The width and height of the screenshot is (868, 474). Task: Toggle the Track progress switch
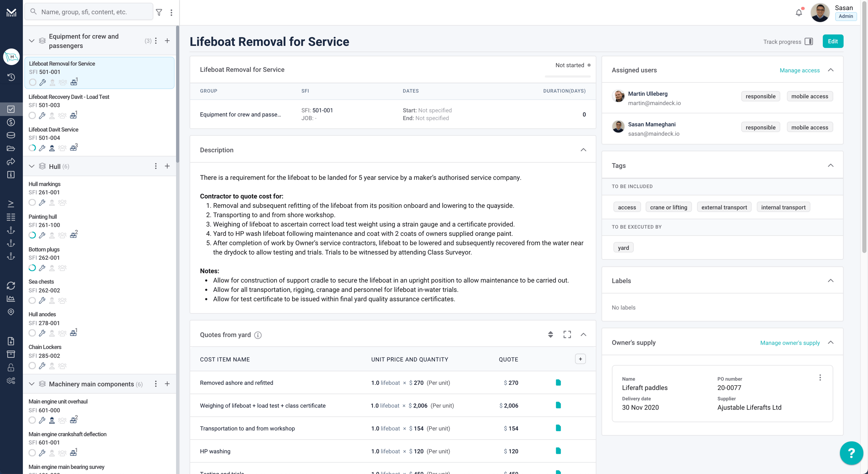click(x=809, y=41)
